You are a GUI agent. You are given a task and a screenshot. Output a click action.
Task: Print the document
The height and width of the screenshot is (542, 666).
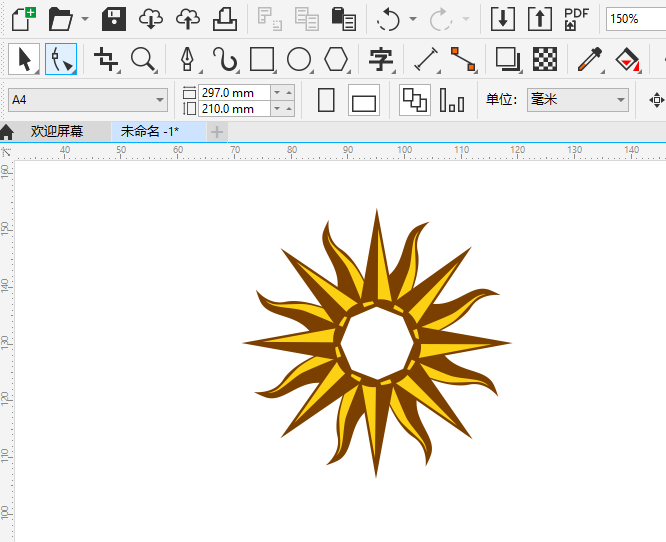(225, 19)
